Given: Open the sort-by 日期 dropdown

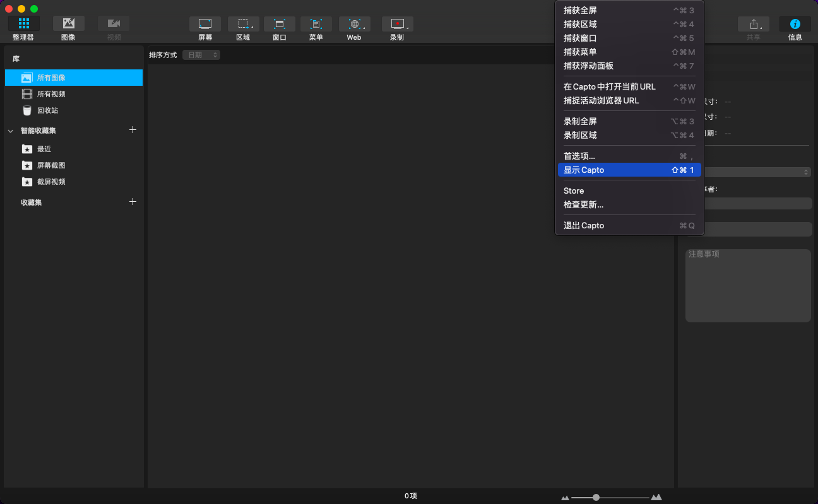Looking at the screenshot, I should (201, 55).
